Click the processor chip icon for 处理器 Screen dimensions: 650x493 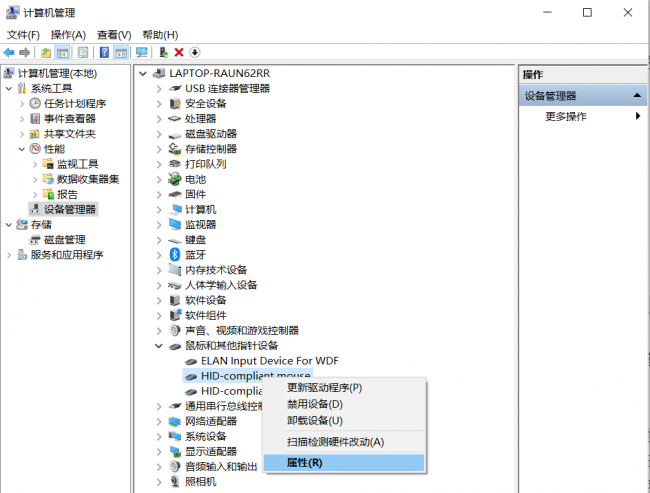click(175, 119)
